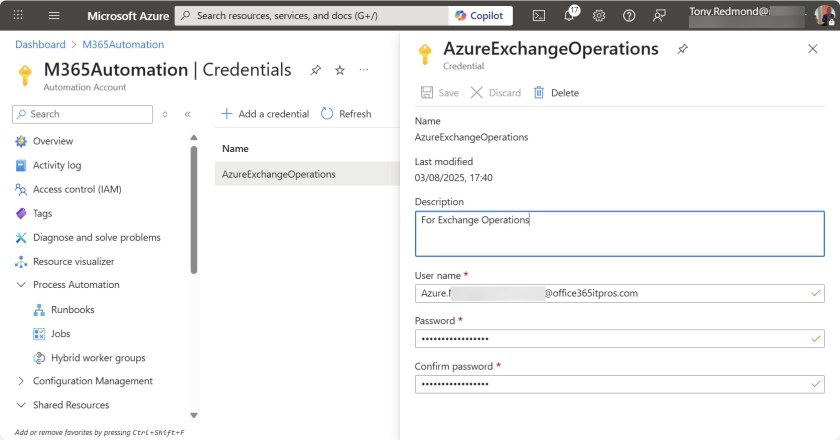Click the Last modified date 03/08/2025, 17:40
This screenshot has width=840, height=440.
(453, 177)
